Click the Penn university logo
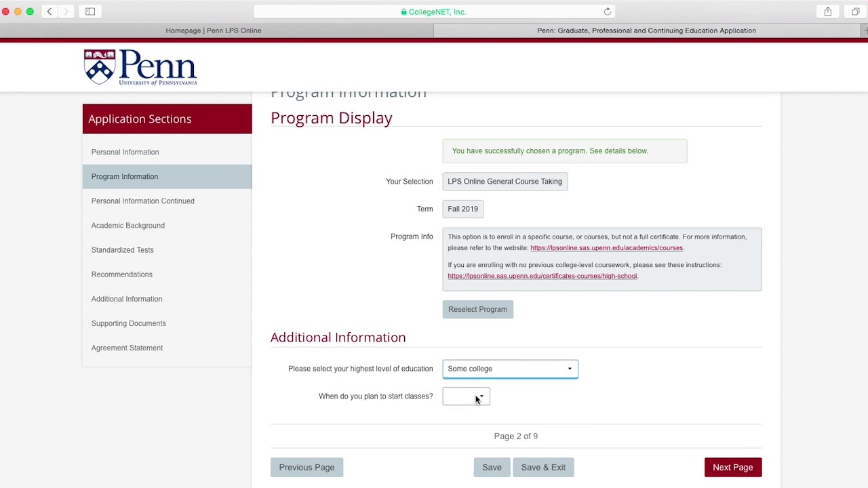 (x=140, y=67)
